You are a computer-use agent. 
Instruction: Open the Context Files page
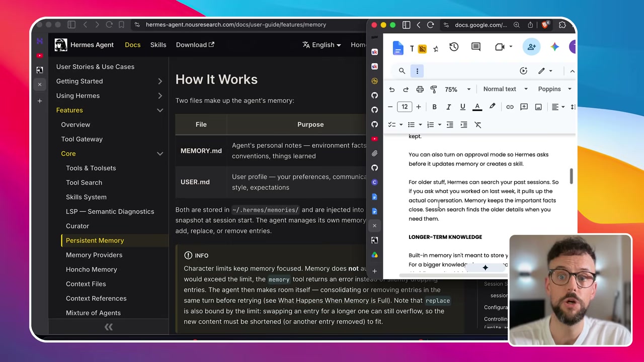[x=86, y=284]
